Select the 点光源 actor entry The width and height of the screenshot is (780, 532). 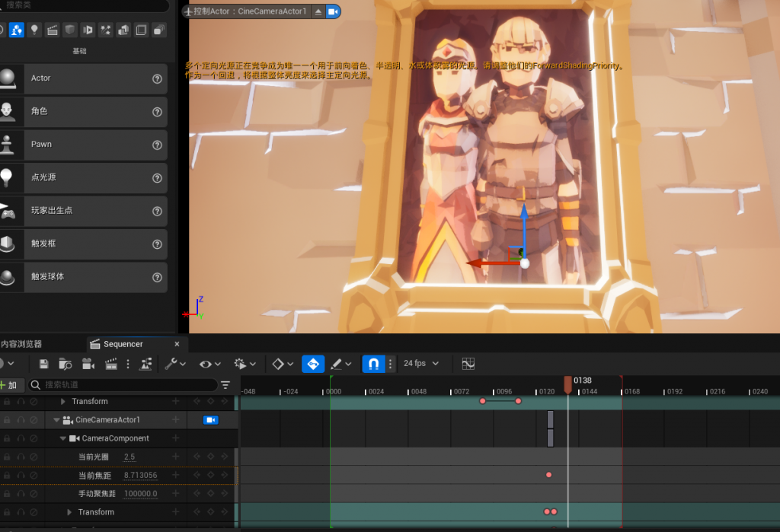[84, 178]
